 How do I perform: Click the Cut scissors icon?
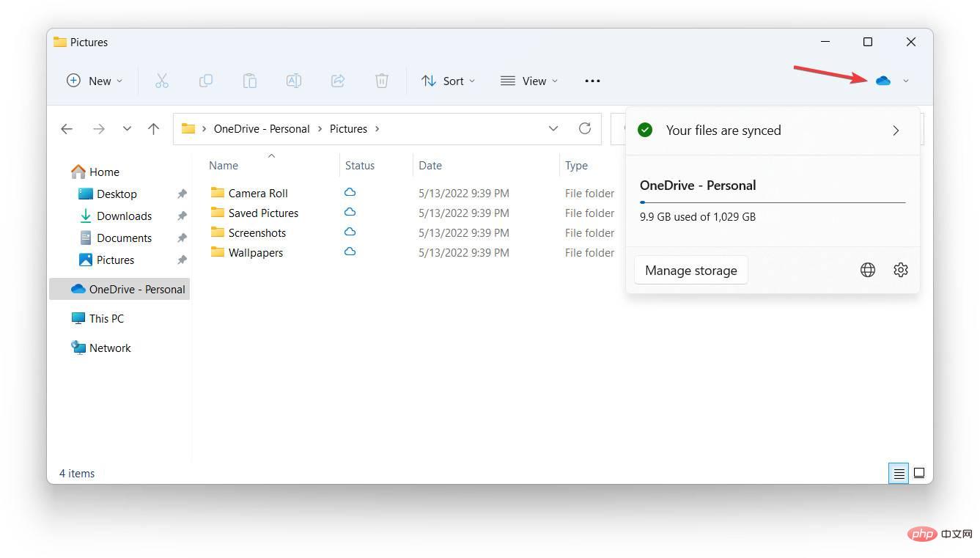(162, 81)
